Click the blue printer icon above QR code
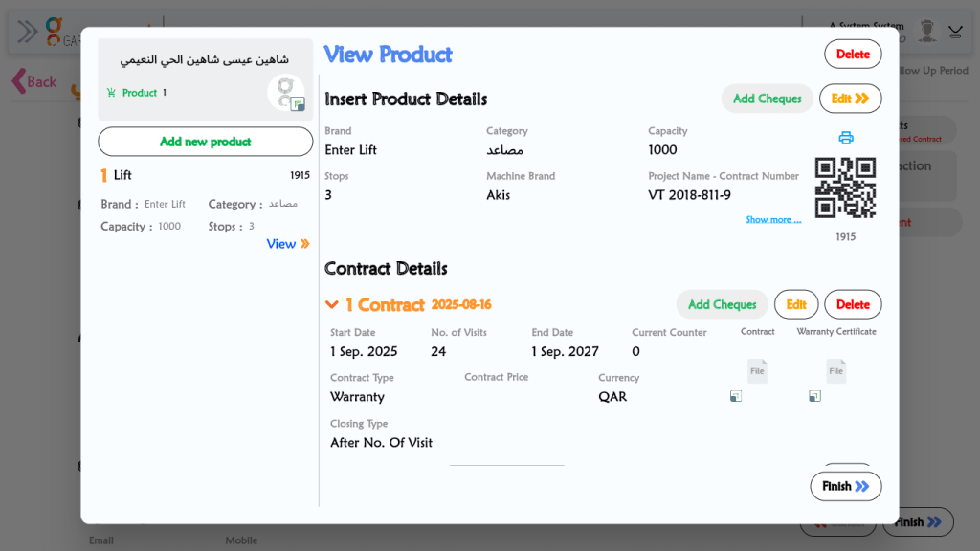The image size is (980, 551). pos(845,138)
